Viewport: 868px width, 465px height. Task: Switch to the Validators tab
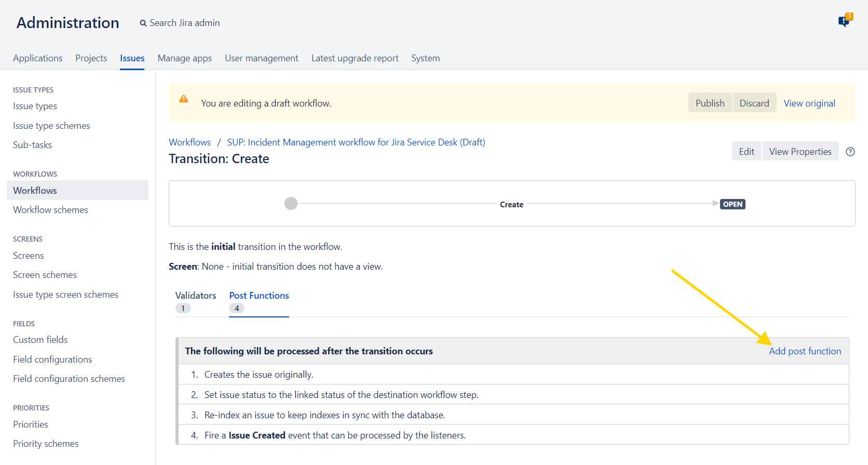point(195,296)
